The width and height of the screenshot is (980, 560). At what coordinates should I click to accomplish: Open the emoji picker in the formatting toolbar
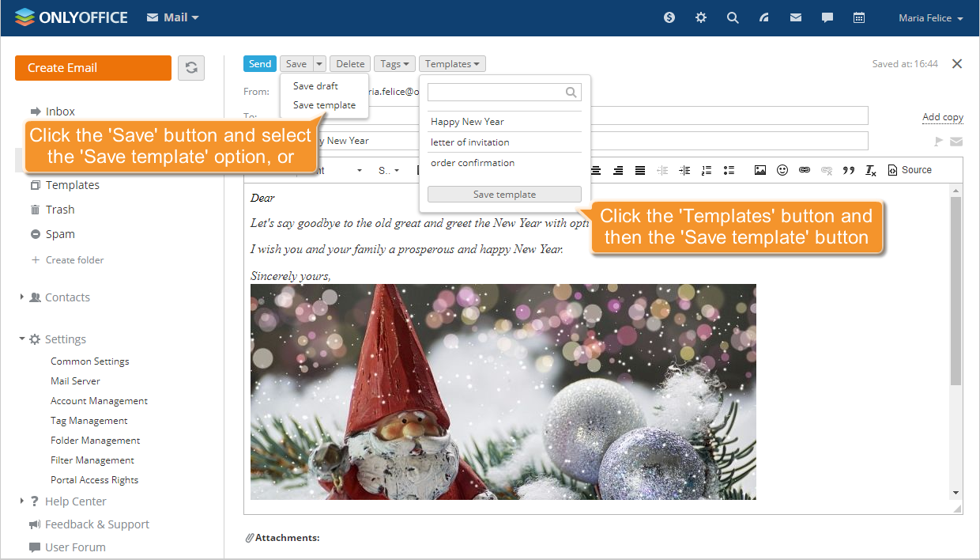point(782,170)
